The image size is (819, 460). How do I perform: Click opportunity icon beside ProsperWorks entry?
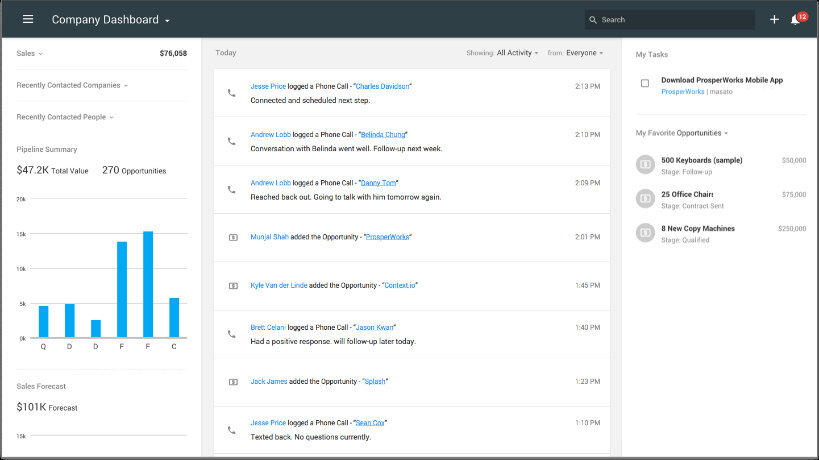(x=232, y=237)
